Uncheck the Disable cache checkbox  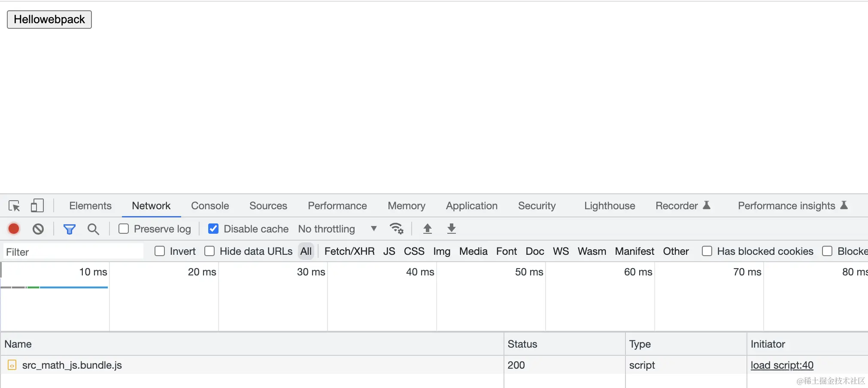pyautogui.click(x=213, y=229)
